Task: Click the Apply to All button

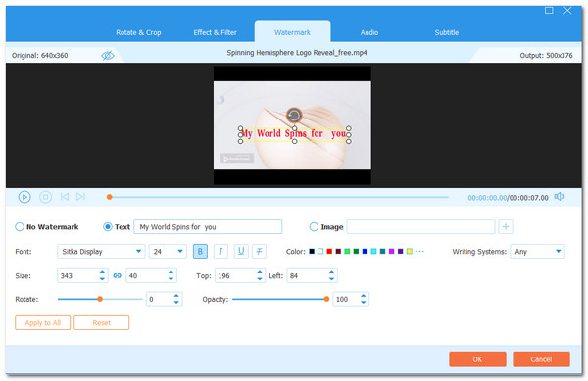Action: point(43,322)
